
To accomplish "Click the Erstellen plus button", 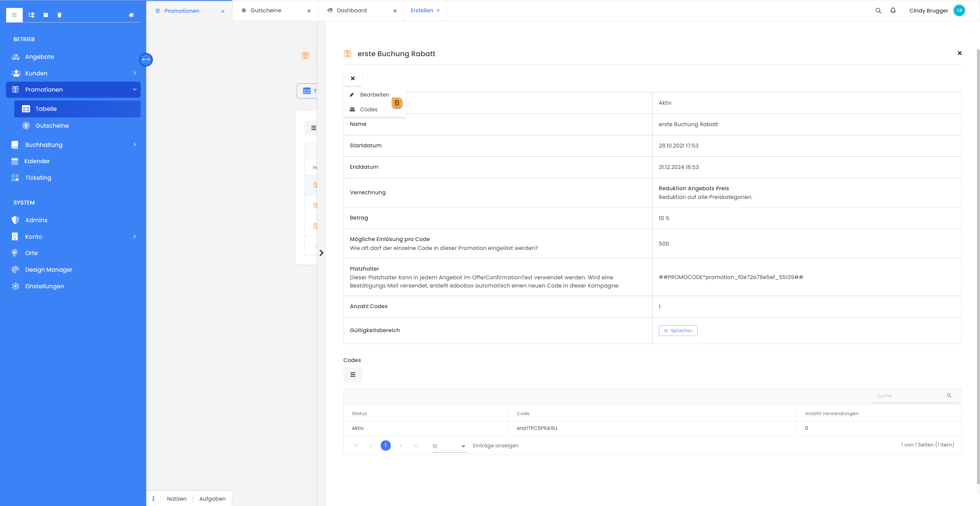I will tap(425, 10).
